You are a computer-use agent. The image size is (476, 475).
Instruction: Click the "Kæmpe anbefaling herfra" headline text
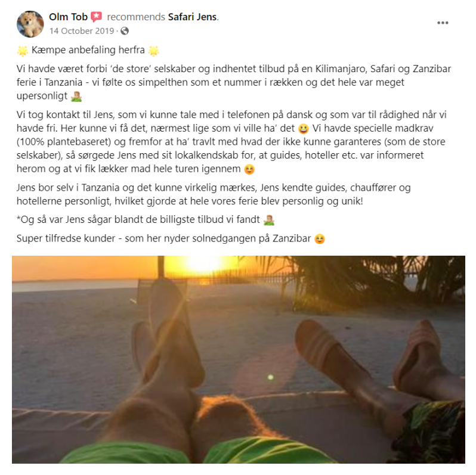pyautogui.click(x=88, y=50)
